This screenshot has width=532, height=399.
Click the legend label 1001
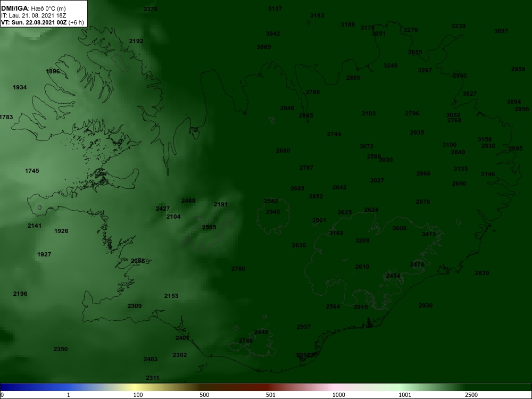tap(405, 395)
